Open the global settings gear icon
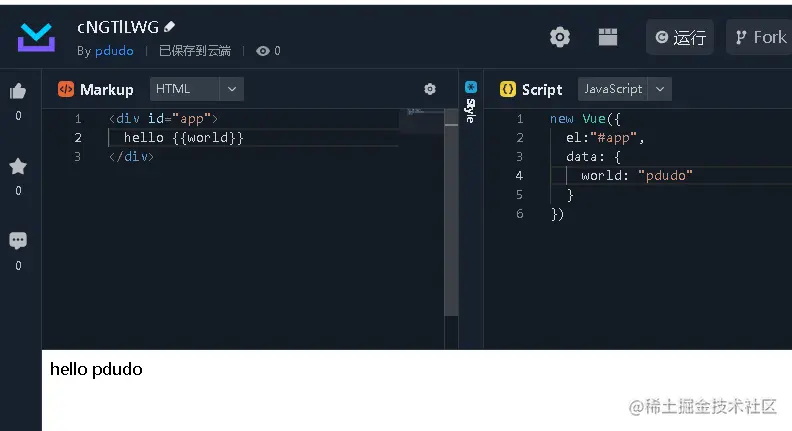This screenshot has height=431, width=792. coord(560,37)
